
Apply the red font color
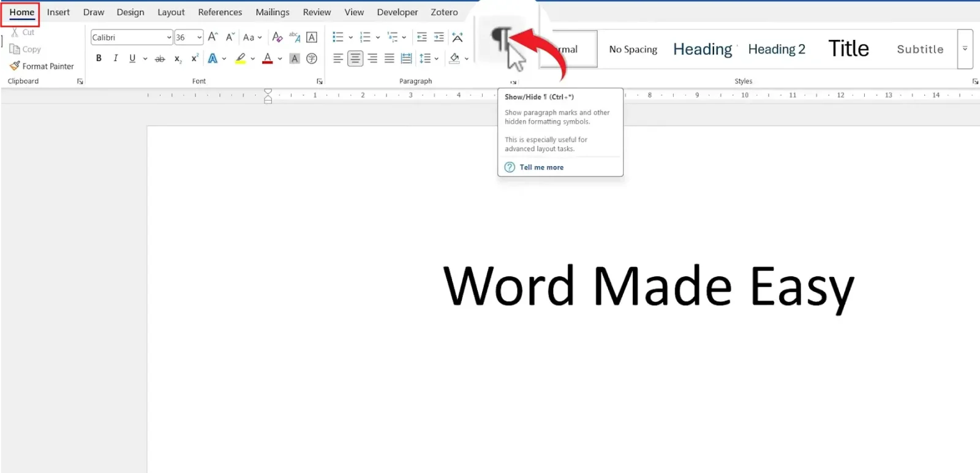point(267,59)
